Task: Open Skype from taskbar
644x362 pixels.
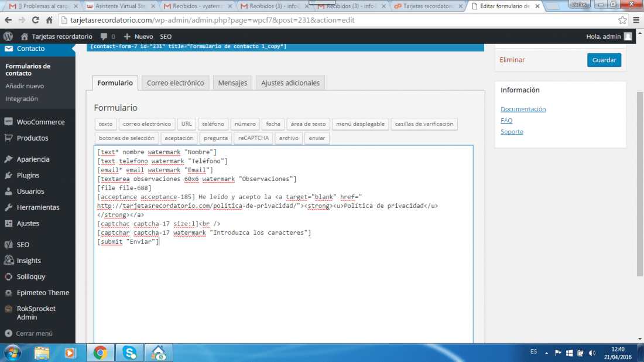Action: pos(130,353)
